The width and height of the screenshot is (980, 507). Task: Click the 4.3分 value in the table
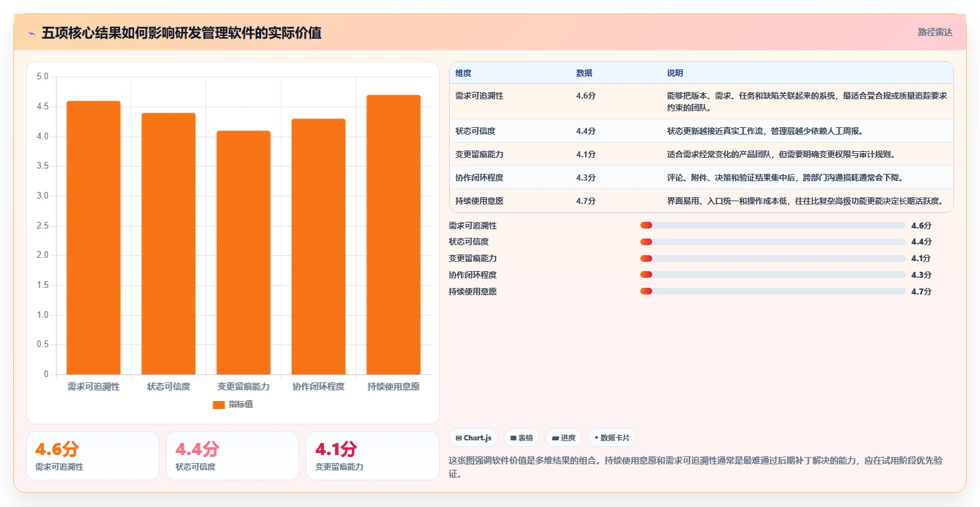click(586, 178)
